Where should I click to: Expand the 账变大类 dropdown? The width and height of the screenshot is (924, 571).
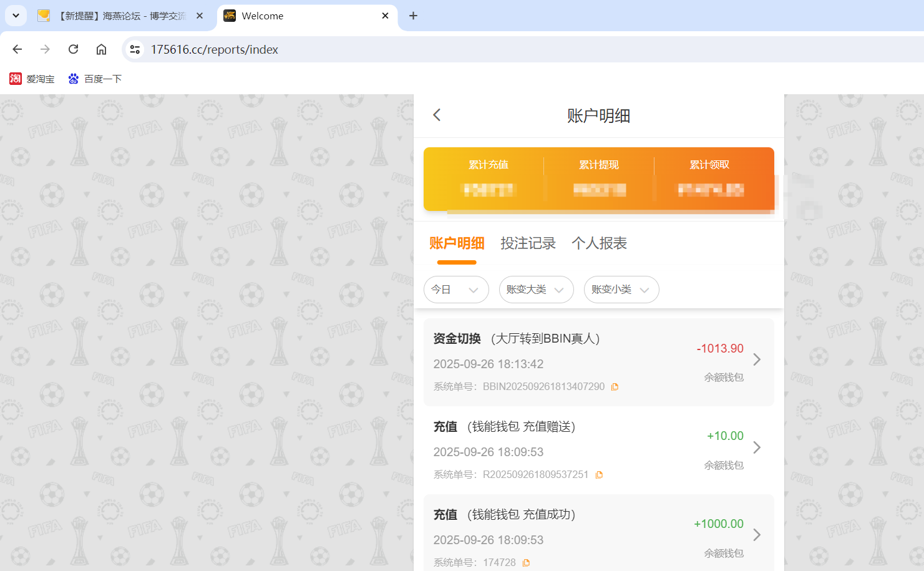[536, 290]
